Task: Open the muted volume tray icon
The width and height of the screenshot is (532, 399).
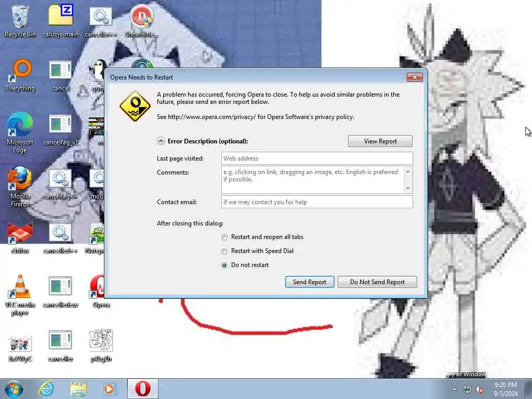Action: tap(480, 390)
